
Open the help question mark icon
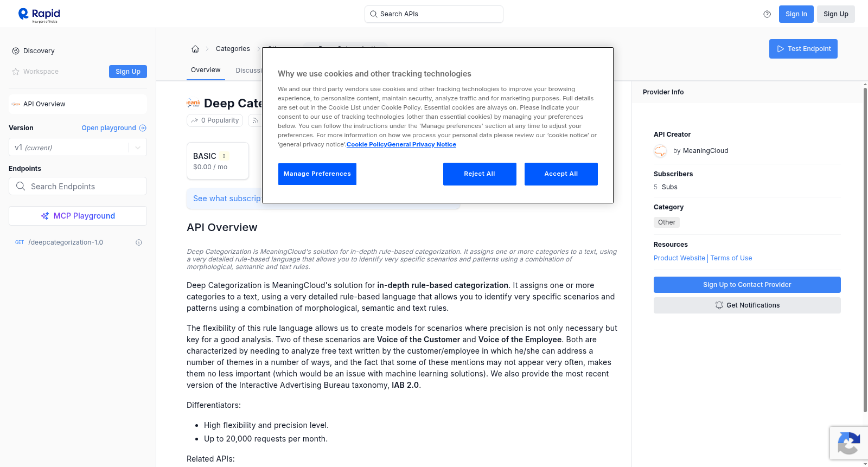pos(767,14)
